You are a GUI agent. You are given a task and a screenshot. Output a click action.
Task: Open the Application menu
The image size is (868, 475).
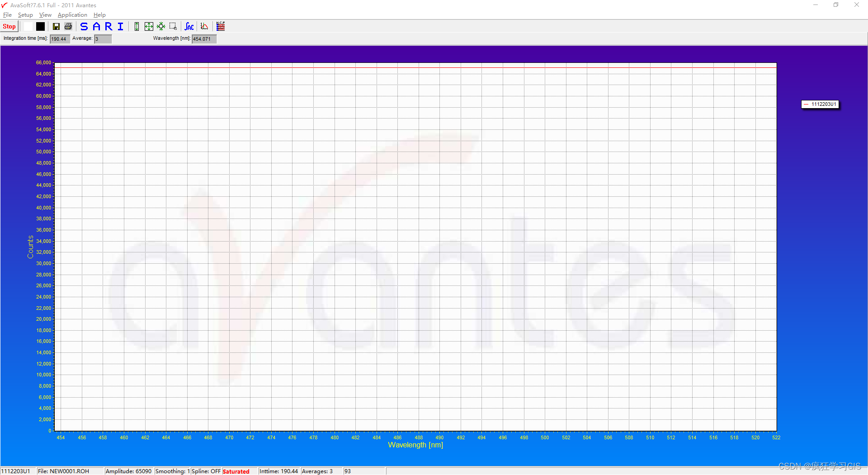coord(72,15)
